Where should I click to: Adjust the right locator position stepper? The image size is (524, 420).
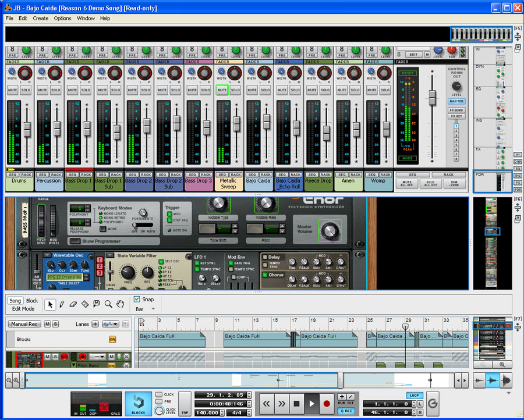[x=414, y=412]
